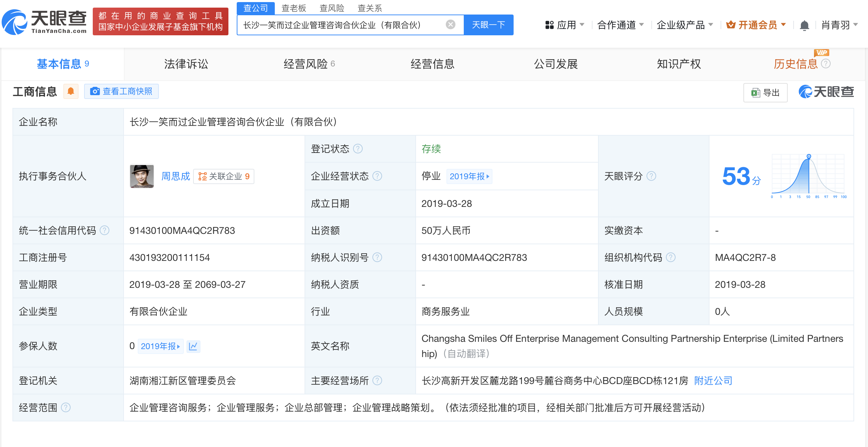868x447 pixels.
Task: Expand the 合作通道 dropdown
Action: pyautogui.click(x=620, y=25)
